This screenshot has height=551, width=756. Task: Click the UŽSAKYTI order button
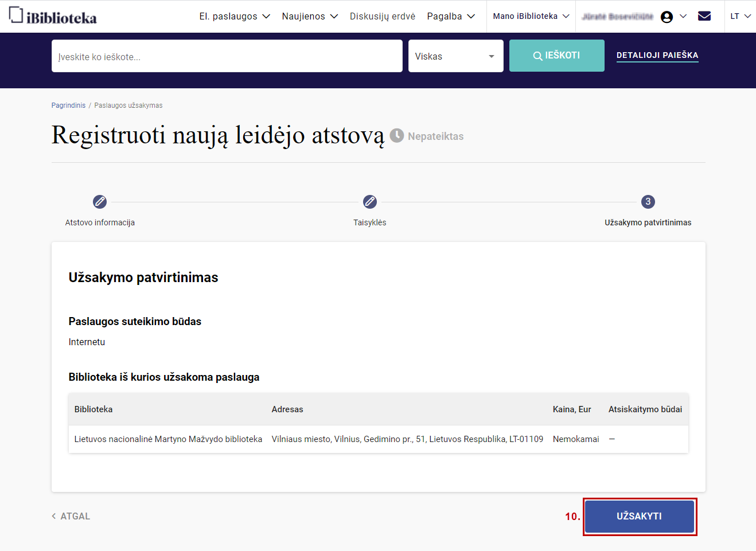click(640, 517)
